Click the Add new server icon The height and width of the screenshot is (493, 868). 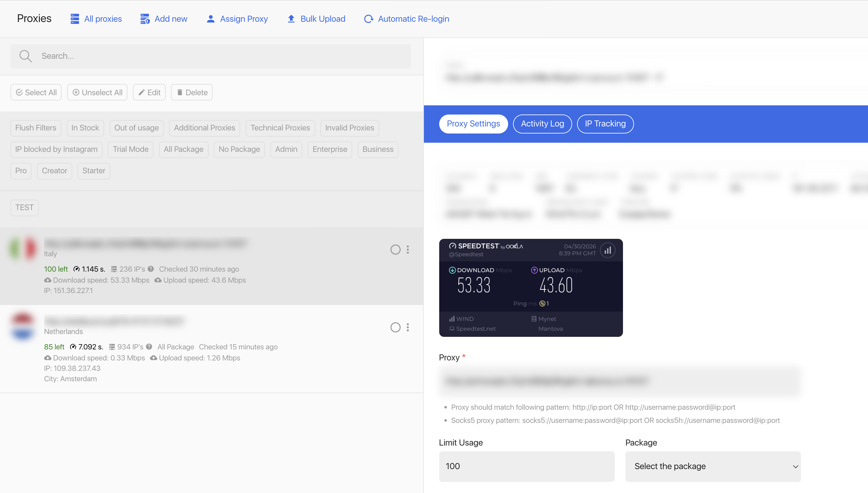(145, 19)
